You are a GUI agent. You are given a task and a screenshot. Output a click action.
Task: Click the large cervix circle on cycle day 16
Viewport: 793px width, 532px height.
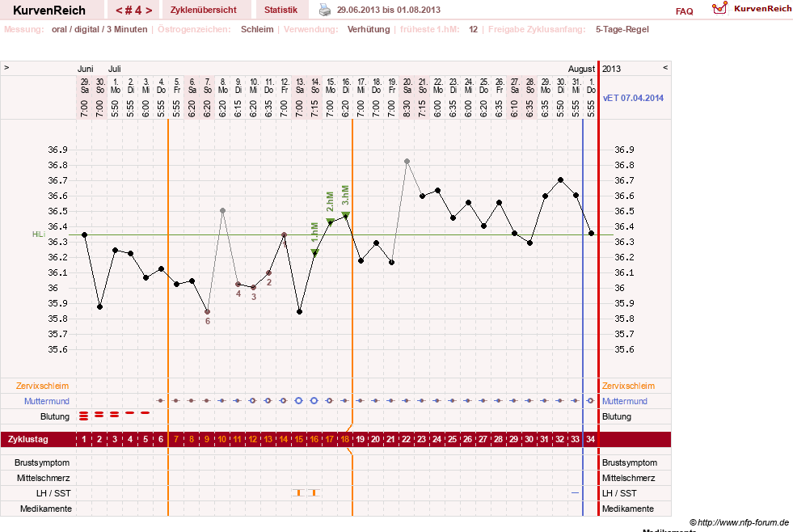tap(314, 400)
